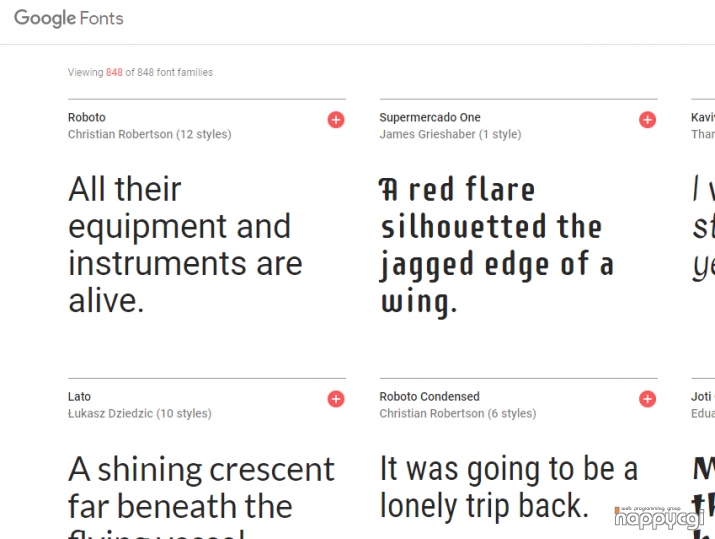Viewport: 715px width, 539px height.
Task: Edit Roboto sample text 'All their equipment'
Action: click(x=185, y=245)
